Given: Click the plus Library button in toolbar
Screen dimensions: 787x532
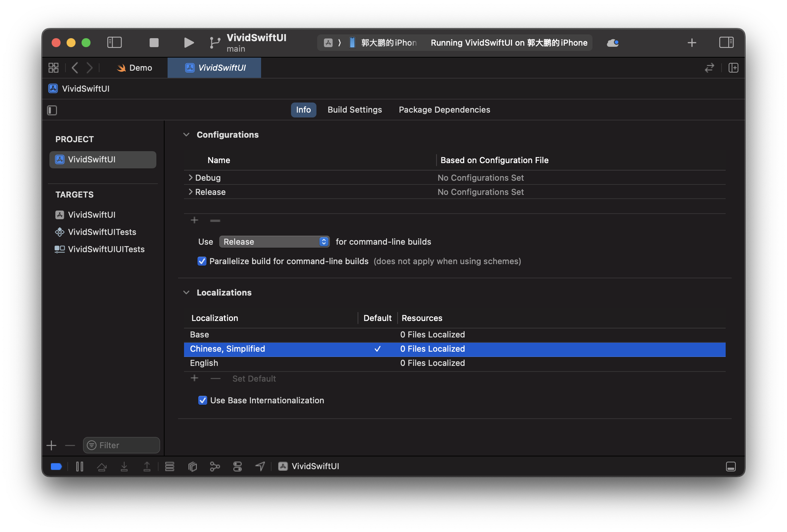Looking at the screenshot, I should [692, 43].
